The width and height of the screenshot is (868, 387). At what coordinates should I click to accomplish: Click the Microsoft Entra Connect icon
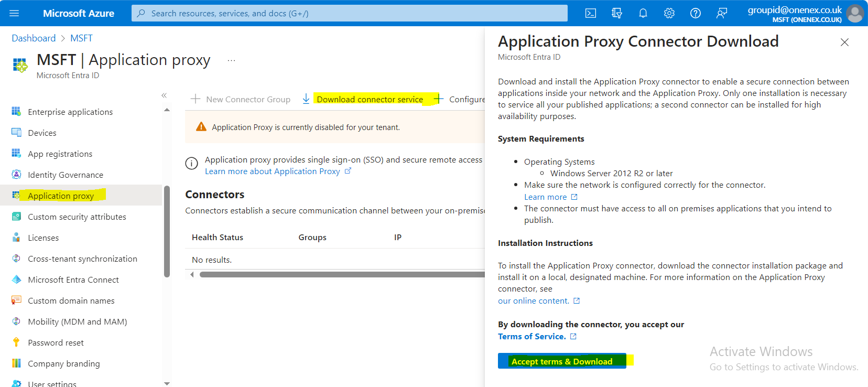pyautogui.click(x=16, y=279)
